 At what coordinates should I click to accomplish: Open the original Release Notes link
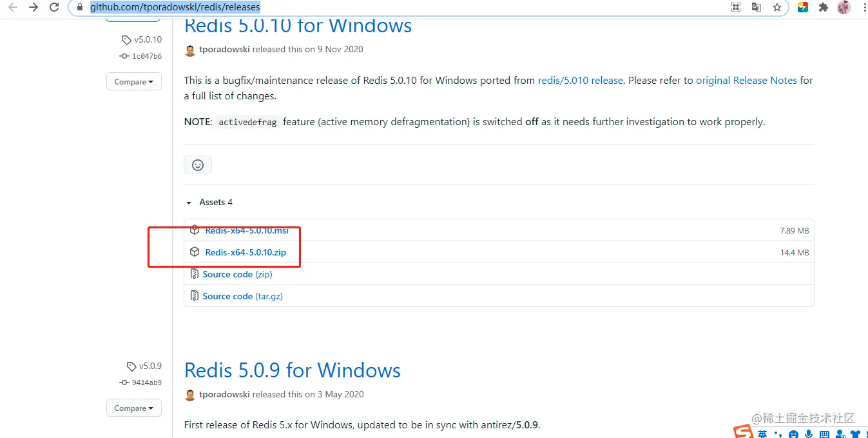click(746, 81)
